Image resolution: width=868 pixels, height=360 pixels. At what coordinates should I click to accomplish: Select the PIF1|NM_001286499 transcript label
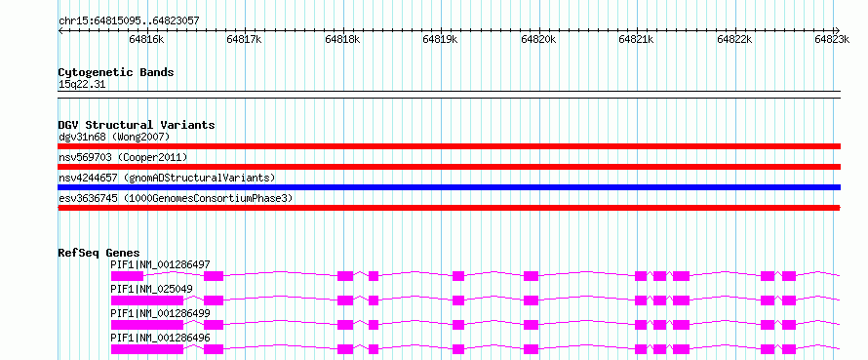(161, 313)
